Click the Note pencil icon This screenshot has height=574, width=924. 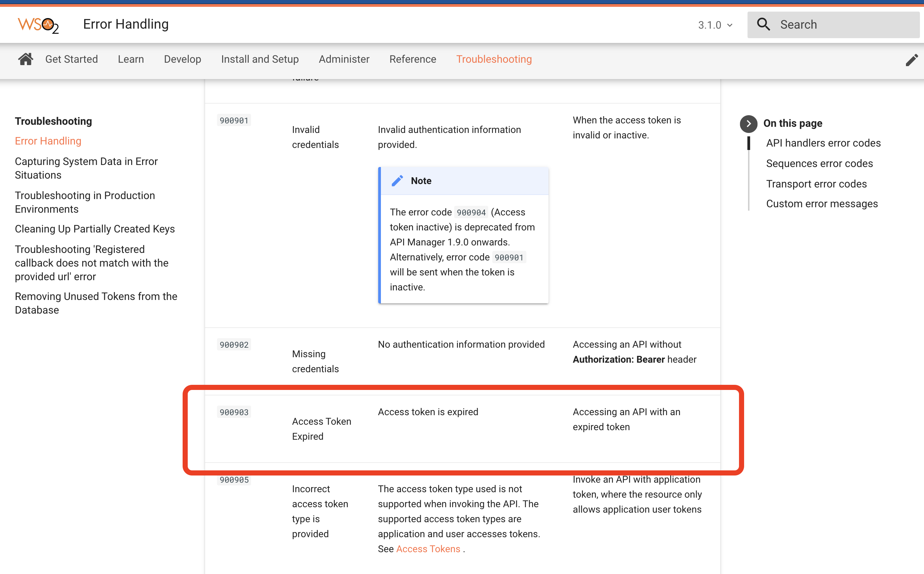[x=397, y=181]
